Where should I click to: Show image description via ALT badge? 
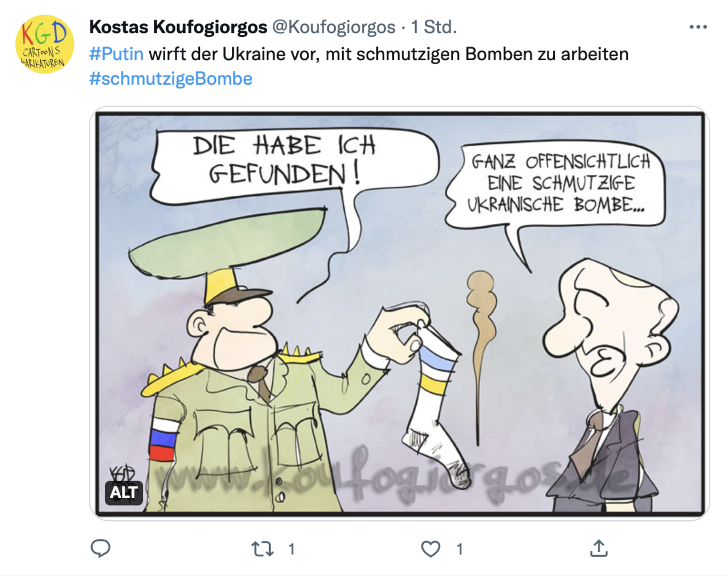pos(124,492)
